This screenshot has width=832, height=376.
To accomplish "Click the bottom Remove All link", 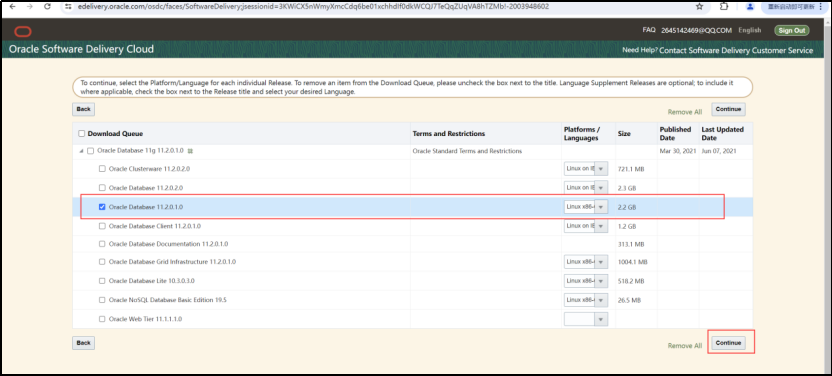I will point(684,346).
